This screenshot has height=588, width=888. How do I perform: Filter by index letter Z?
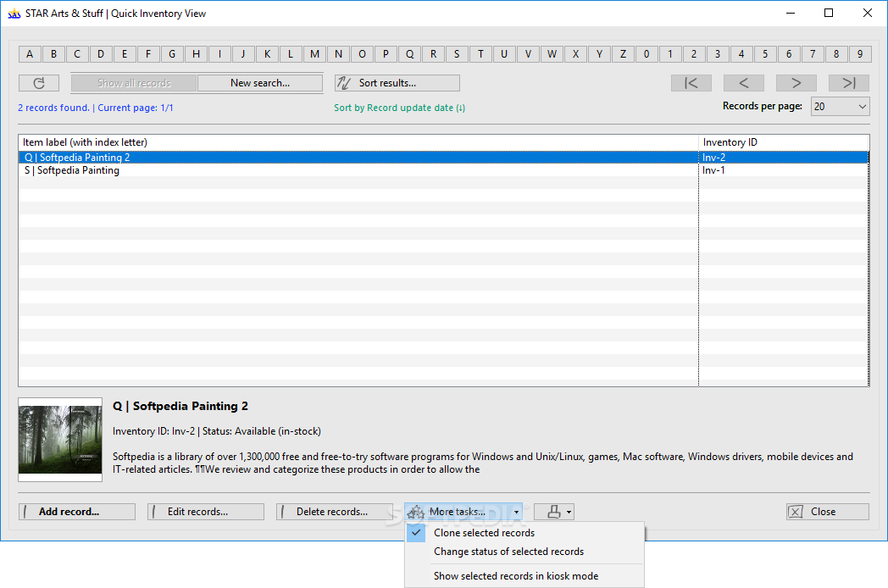[623, 54]
